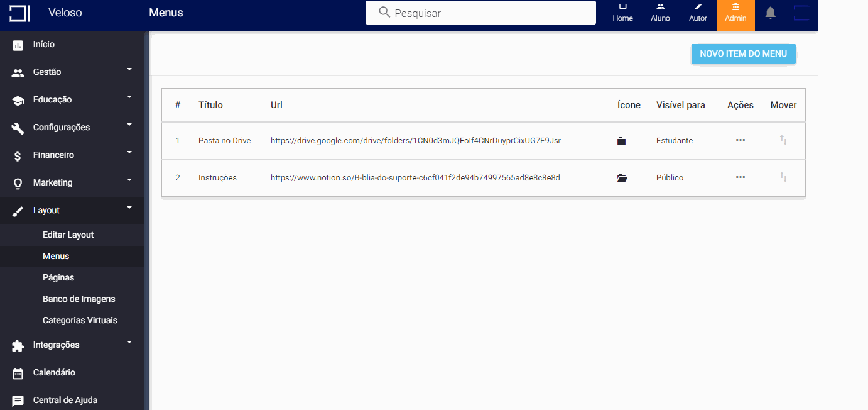Click Novo Item do Menu button
This screenshot has width=868, height=410.
click(743, 54)
